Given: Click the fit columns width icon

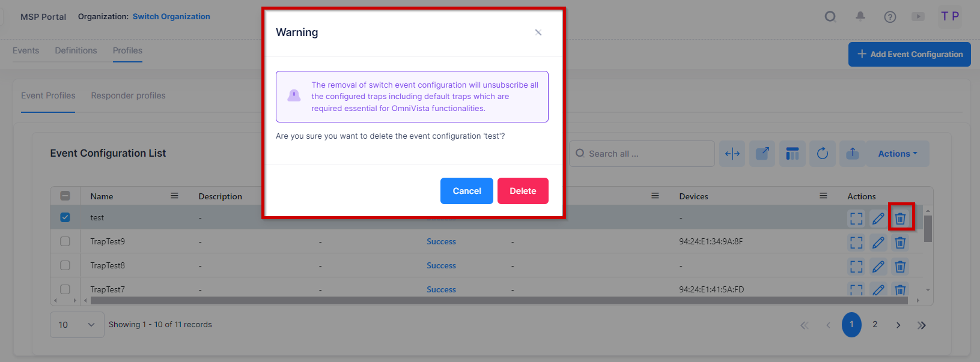Looking at the screenshot, I should pyautogui.click(x=732, y=154).
